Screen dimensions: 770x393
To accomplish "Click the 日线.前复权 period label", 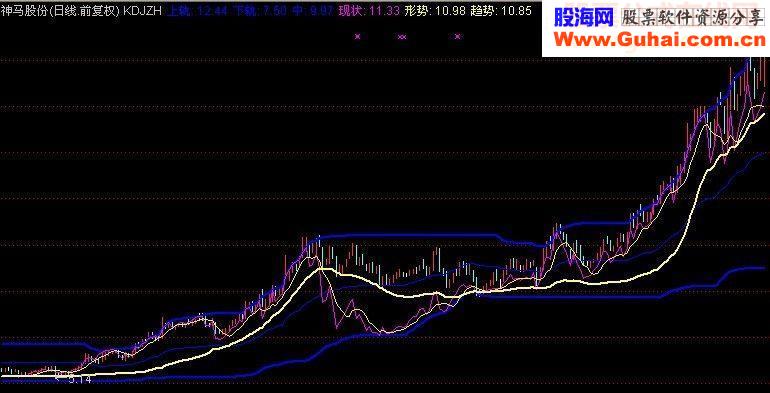I will point(82,11).
